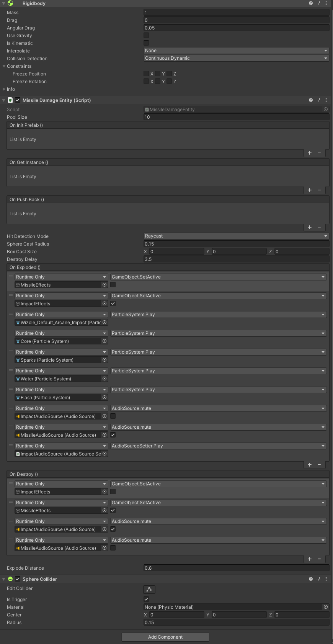Open Hit Detection Mode Raycast dropdown
Image resolution: width=333 pixels, height=644 pixels.
tap(236, 236)
